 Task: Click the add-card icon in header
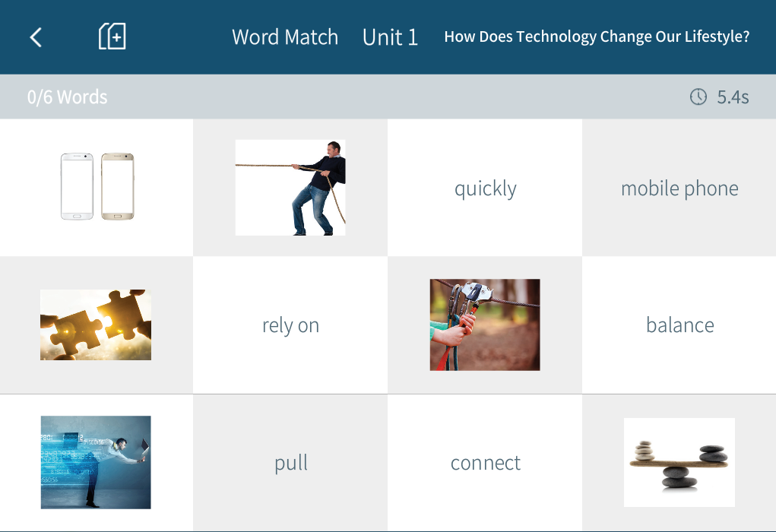coord(112,36)
